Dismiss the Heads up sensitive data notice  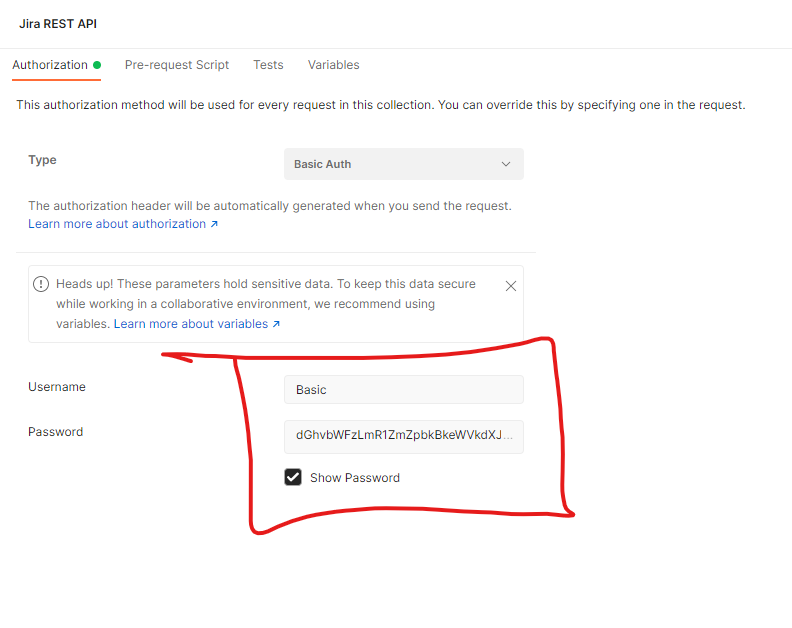tap(511, 286)
